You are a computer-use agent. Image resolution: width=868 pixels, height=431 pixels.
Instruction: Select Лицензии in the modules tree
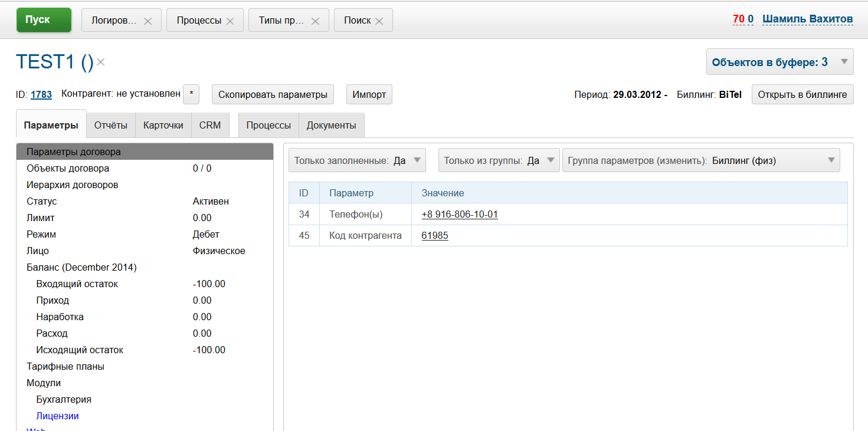point(57,416)
